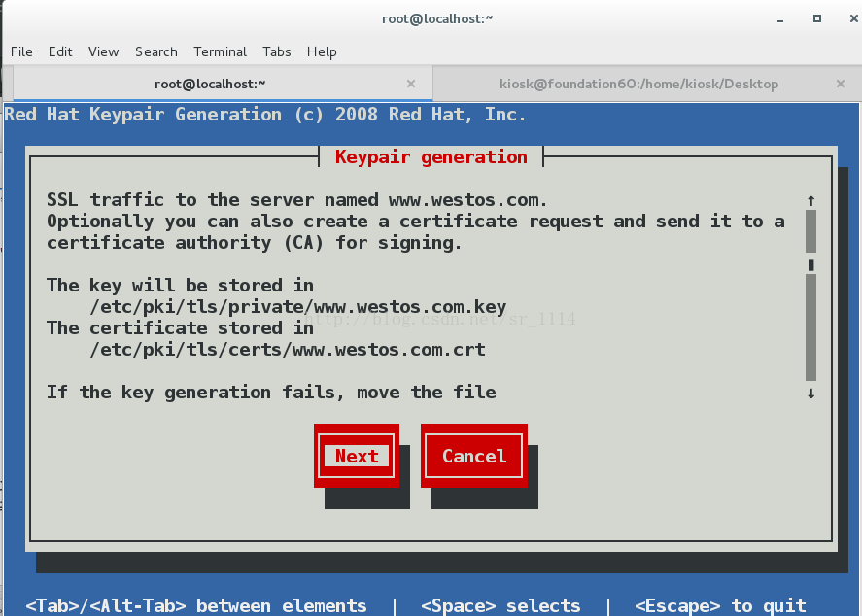Image resolution: width=862 pixels, height=616 pixels.
Task: Close the terminal window
Action: point(853,18)
